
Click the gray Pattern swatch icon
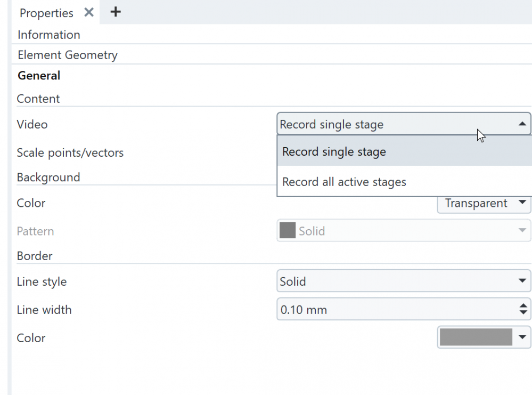coord(288,231)
